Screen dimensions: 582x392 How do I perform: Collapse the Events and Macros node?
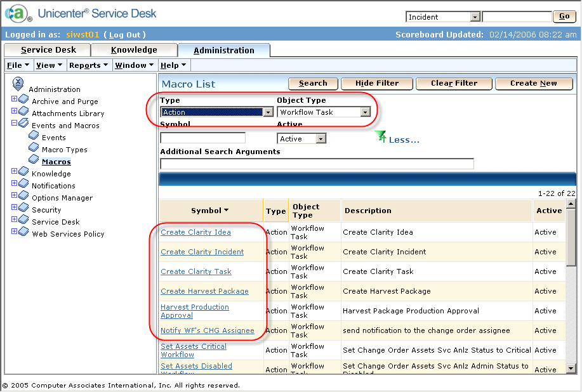[x=14, y=124]
